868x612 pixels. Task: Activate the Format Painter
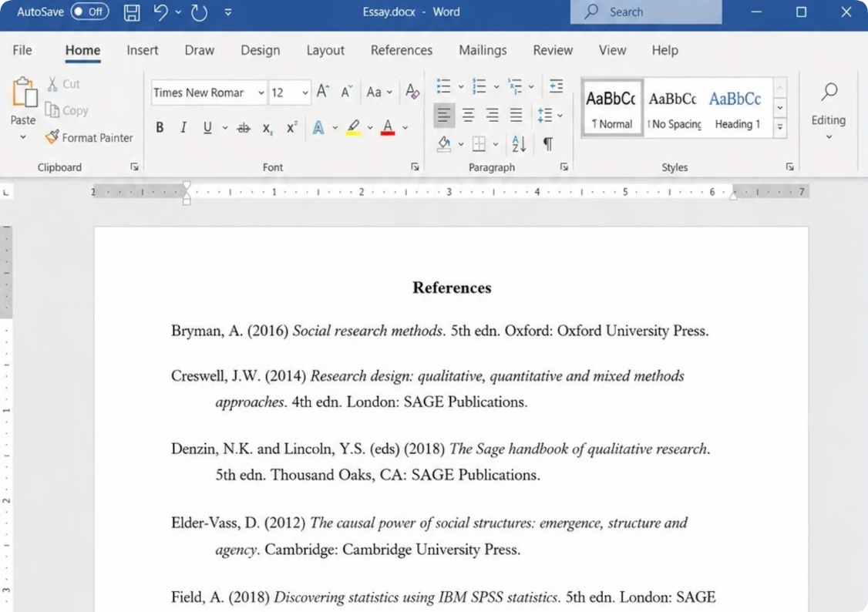coord(89,137)
